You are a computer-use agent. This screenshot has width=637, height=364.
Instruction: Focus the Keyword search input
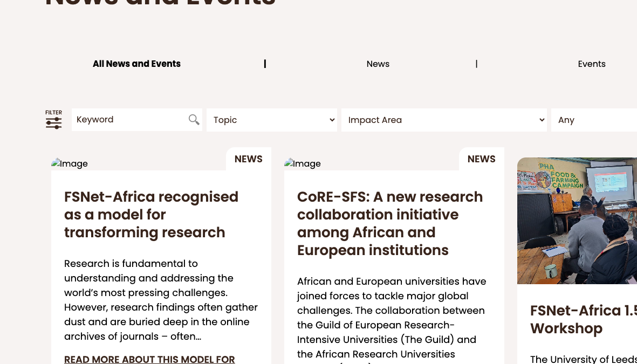point(129,120)
